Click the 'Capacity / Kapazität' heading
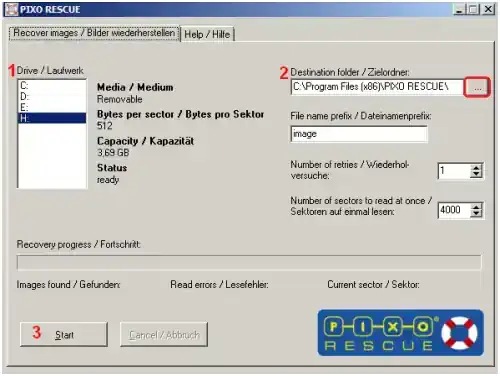Viewport: 500px width, 376px height. click(145, 141)
